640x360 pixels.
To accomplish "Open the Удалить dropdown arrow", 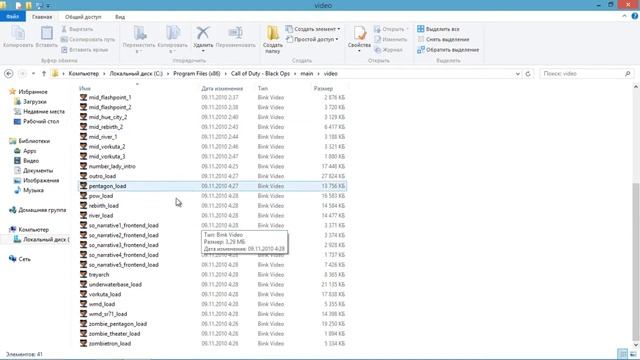I will 203,51.
